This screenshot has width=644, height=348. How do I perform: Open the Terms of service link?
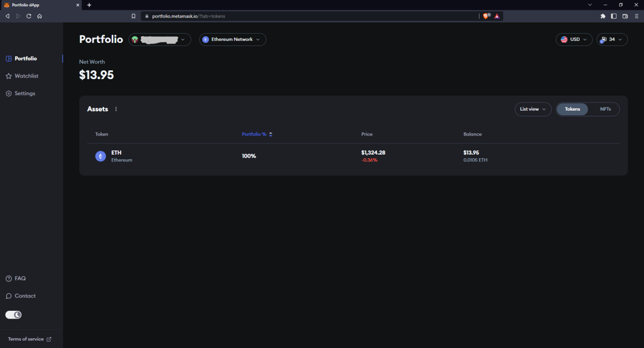27,339
